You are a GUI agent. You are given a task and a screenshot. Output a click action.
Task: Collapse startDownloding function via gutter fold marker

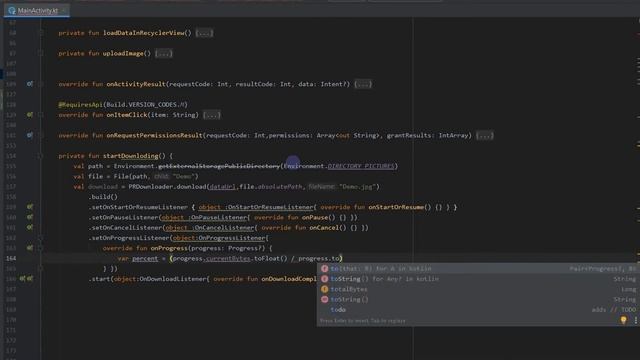click(40, 156)
